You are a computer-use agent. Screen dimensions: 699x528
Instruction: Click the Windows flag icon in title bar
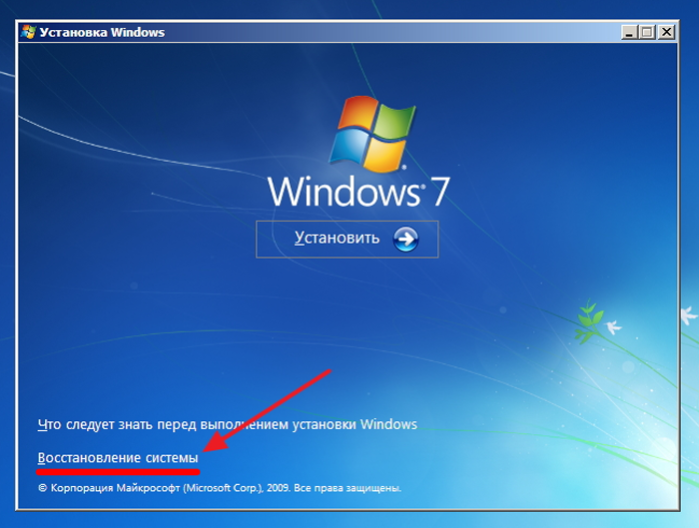click(x=29, y=32)
